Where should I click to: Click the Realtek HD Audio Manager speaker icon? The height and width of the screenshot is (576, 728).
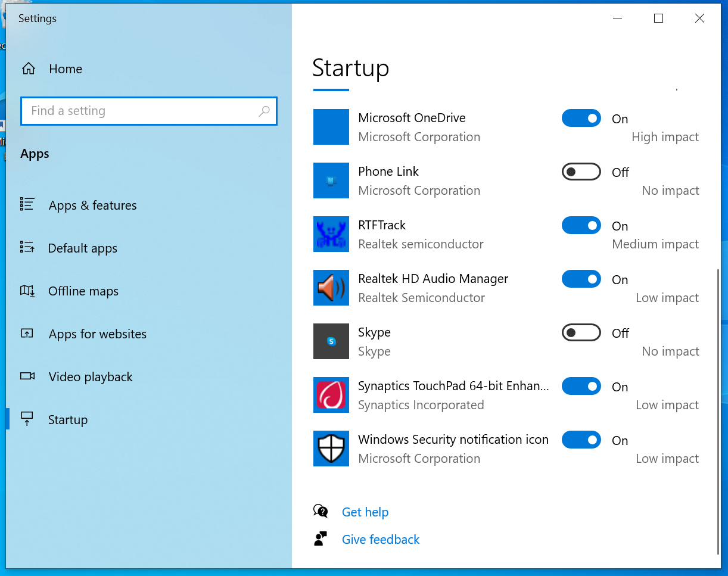(331, 288)
